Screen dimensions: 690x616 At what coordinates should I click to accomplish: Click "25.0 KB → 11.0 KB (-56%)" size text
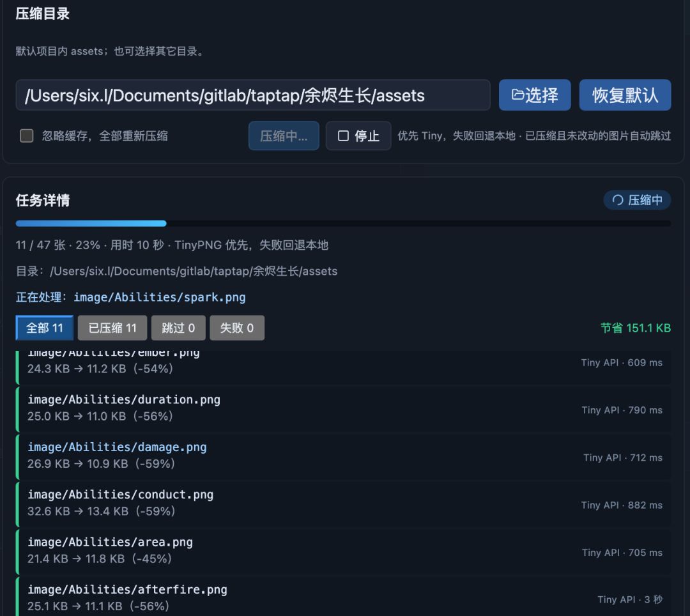click(100, 416)
